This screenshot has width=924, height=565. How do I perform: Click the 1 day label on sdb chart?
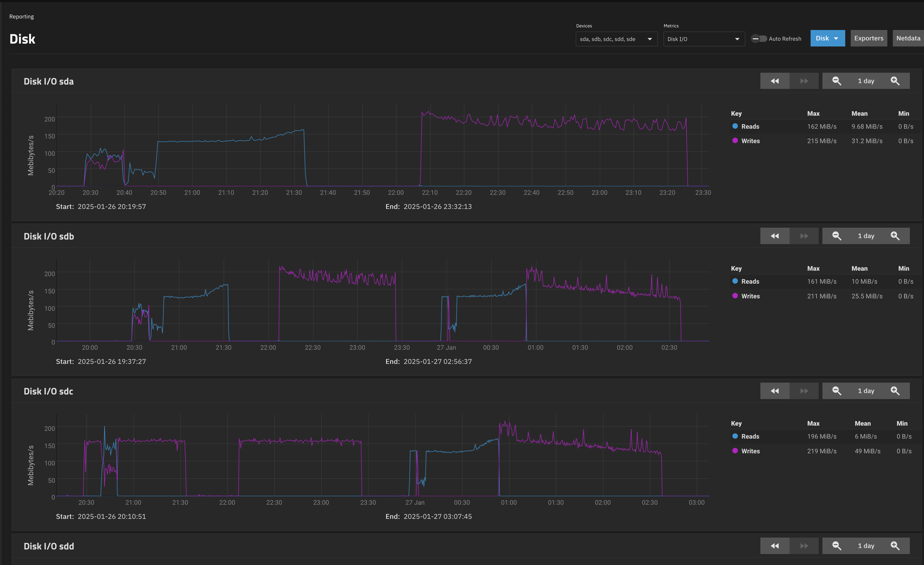point(866,236)
